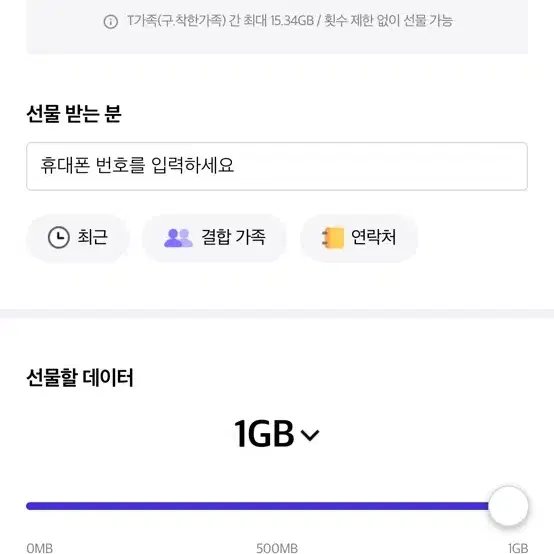Click the white slider handle at 1GB
Image resolution: width=554 pixels, height=554 pixels.
pyautogui.click(x=508, y=506)
